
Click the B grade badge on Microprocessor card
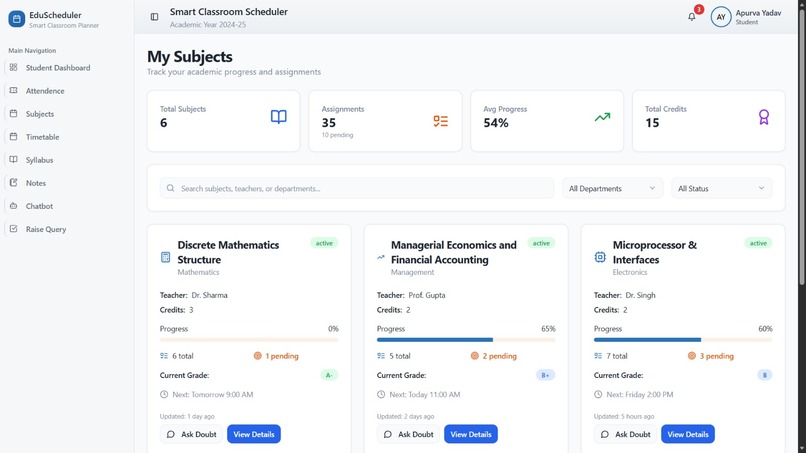coord(764,375)
